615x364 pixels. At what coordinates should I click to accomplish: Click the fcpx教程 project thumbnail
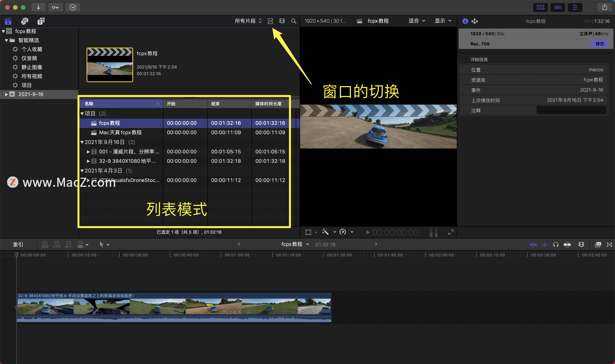(x=110, y=65)
